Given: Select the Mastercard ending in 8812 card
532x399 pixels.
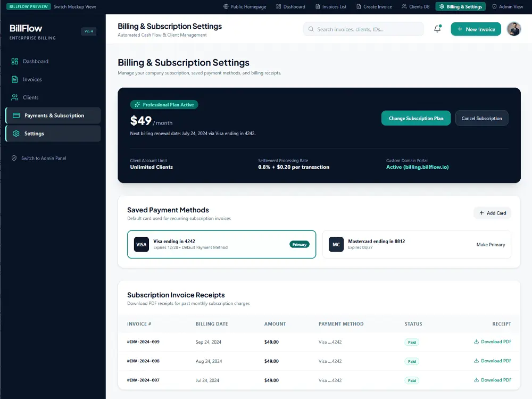Looking at the screenshot, I should [x=417, y=244].
